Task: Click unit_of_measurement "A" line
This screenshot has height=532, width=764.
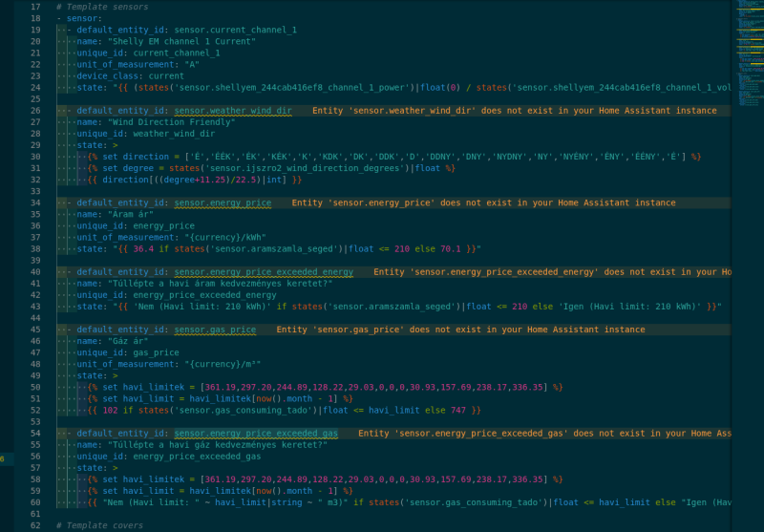Action: tap(138, 64)
